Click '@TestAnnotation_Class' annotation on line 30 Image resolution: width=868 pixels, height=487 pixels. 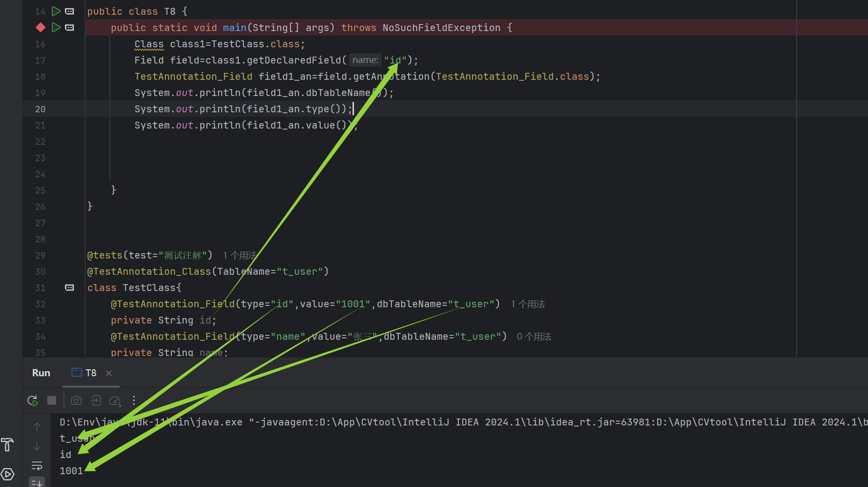[x=149, y=271]
